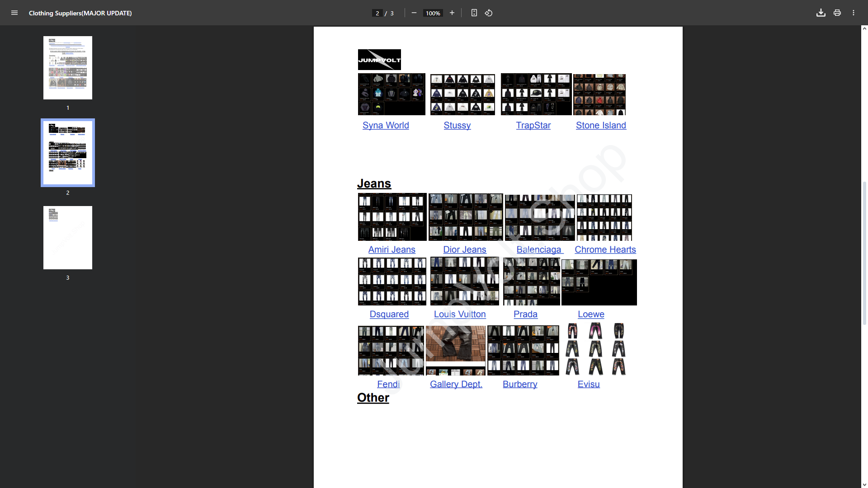Open the Stone Island link
This screenshot has width=868, height=488.
(x=601, y=125)
